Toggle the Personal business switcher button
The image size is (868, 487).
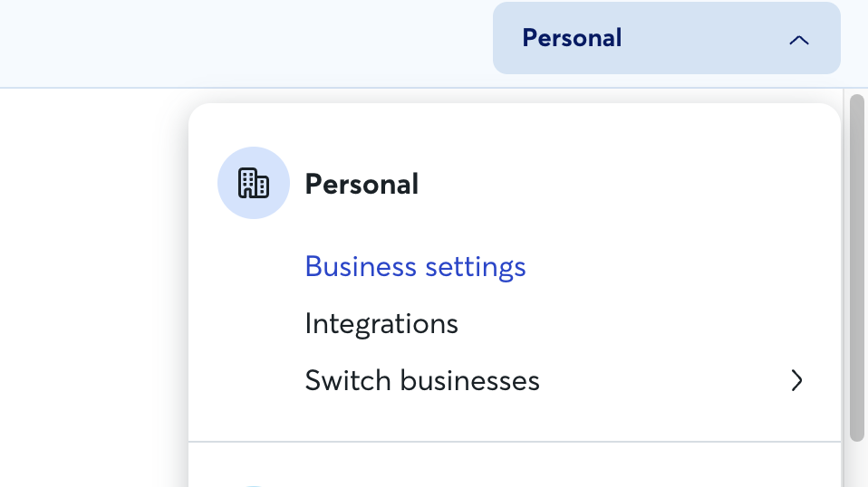pos(667,38)
